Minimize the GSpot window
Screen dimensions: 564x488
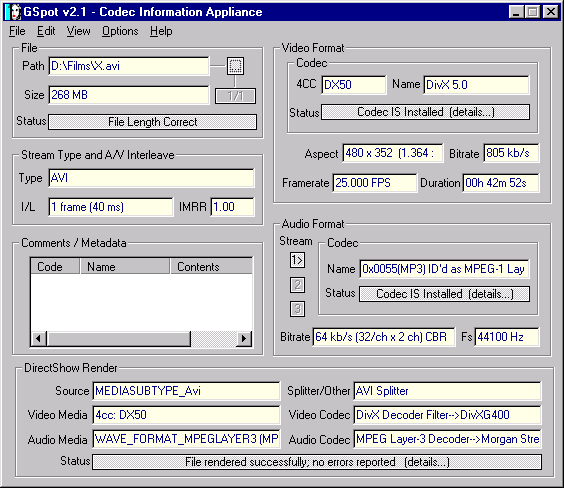[x=516, y=12]
